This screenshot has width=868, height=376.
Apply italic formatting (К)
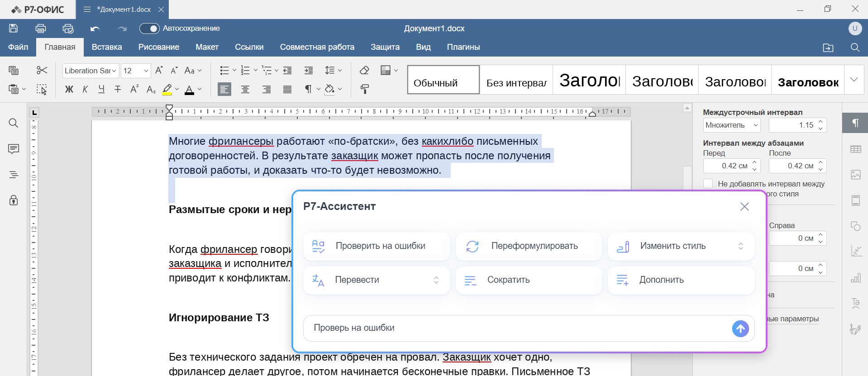(85, 89)
